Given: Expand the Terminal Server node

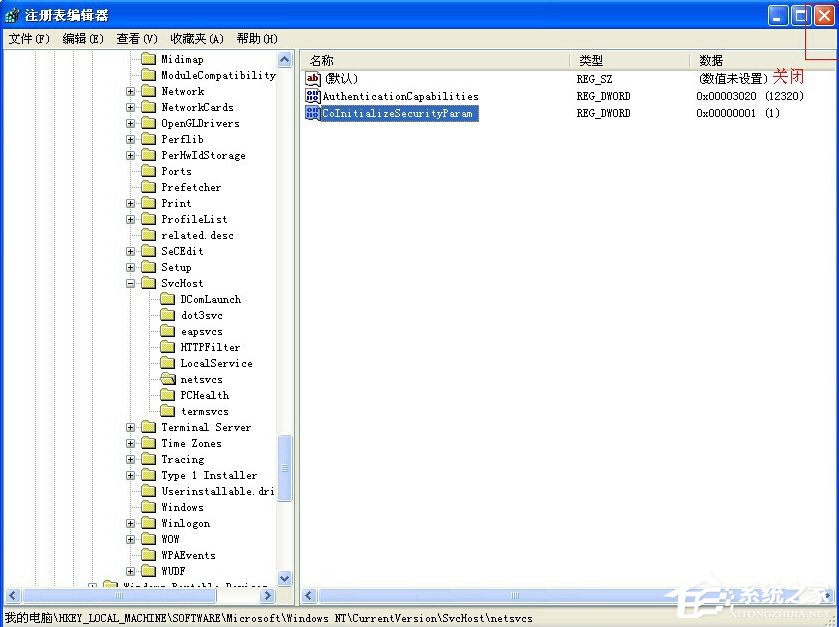Looking at the screenshot, I should tap(130, 427).
